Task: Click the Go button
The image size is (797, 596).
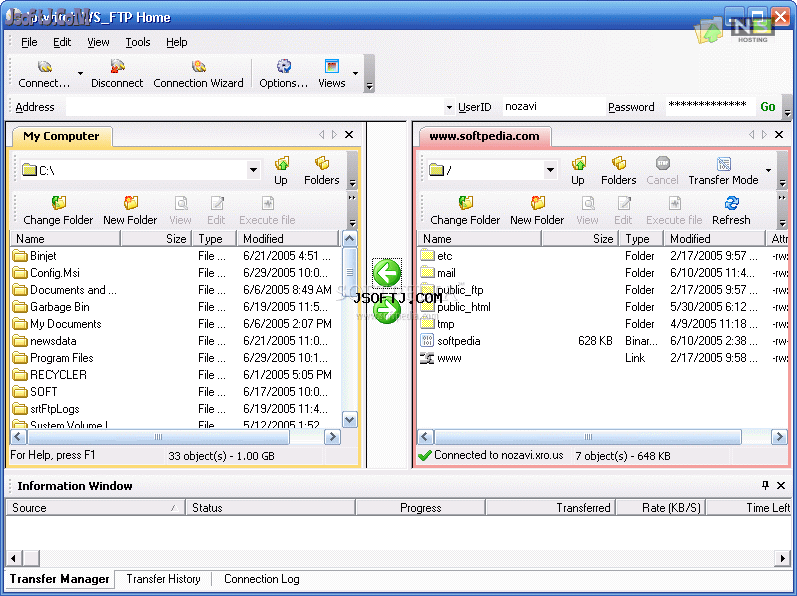Action: [x=768, y=107]
